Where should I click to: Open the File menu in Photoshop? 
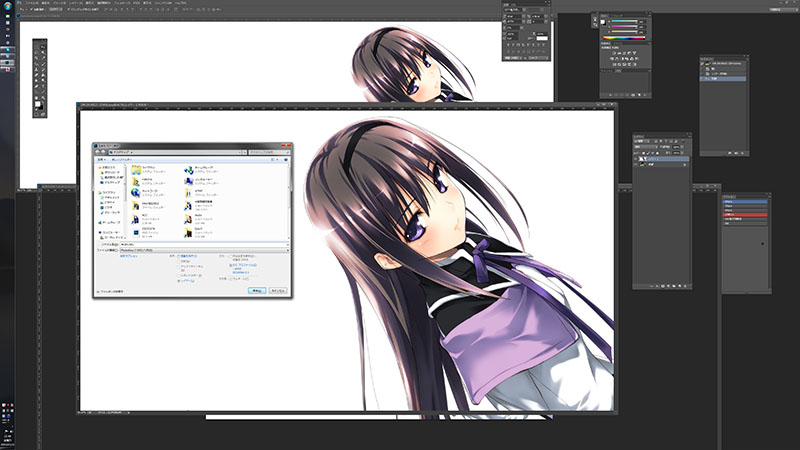pos(32,3)
